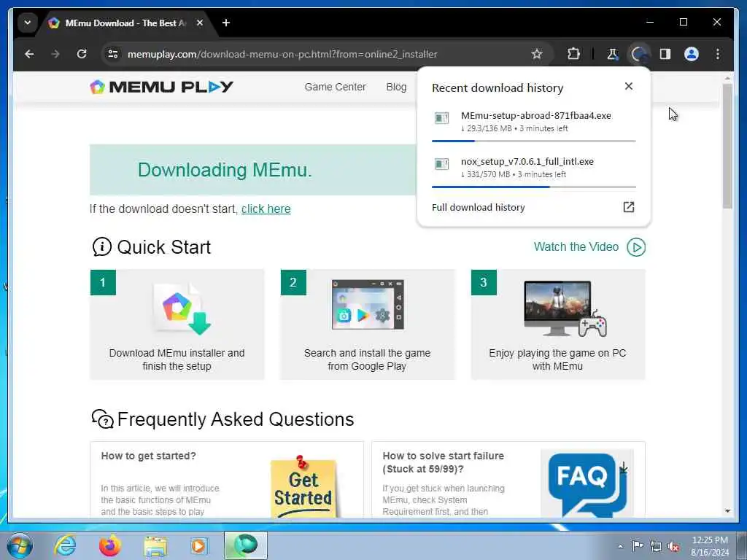Bookmark this page with the star icon
The height and width of the screenshot is (560, 747).
pos(537,54)
